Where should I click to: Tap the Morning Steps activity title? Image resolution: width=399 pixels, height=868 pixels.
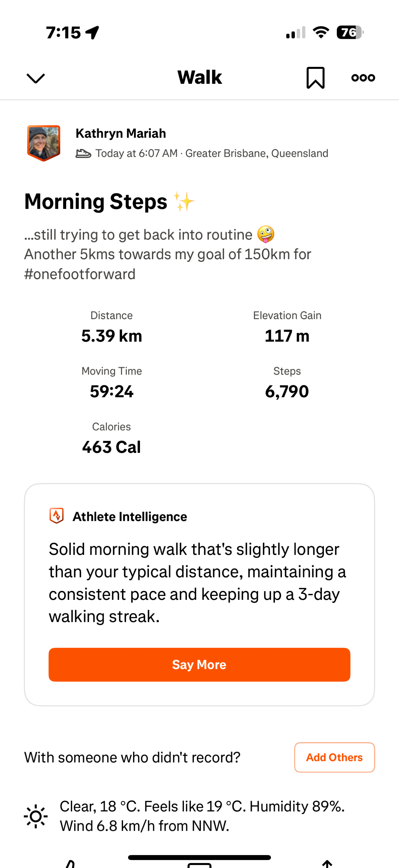pos(96,202)
